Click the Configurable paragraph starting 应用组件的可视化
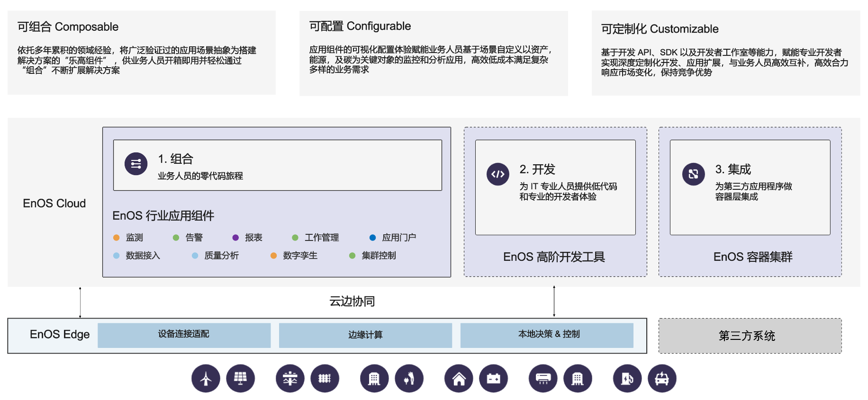Image resolution: width=868 pixels, height=400 pixels. point(431,60)
